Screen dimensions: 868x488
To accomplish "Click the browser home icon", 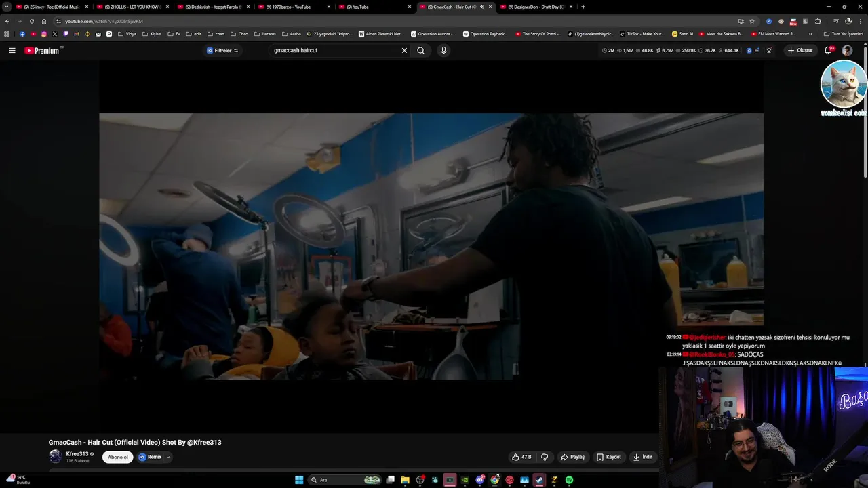I will click(44, 21).
